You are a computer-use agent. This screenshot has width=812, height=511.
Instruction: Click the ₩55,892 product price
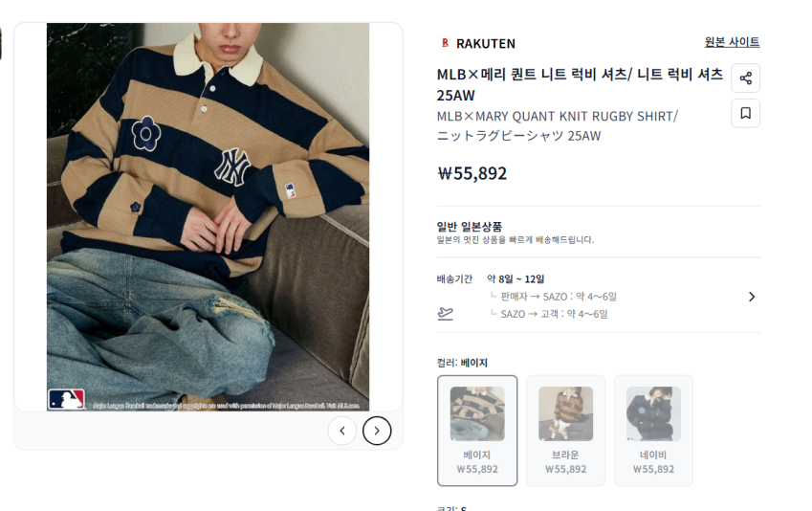(472, 173)
